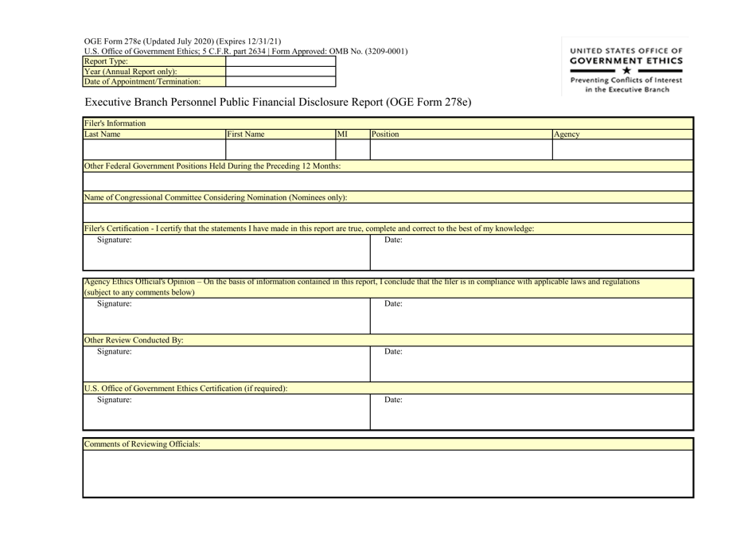Click the Agency entry field
The height and width of the screenshot is (535, 756).
click(621, 148)
